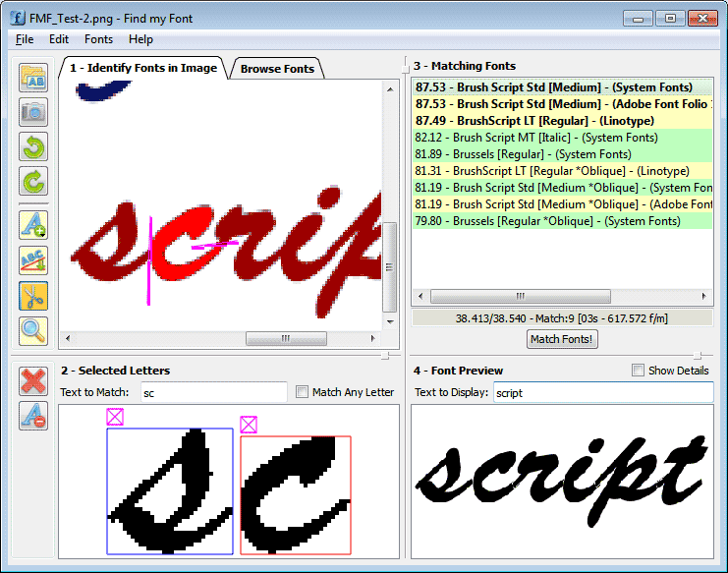Enable Match Any Letter checkbox
The height and width of the screenshot is (573, 728).
point(302,392)
